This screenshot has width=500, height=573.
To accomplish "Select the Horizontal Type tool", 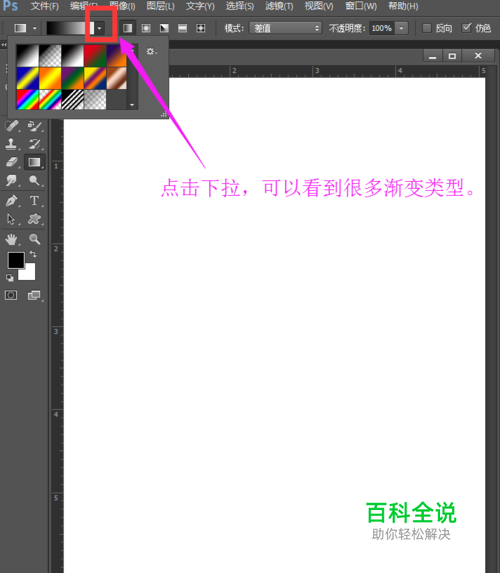I will (34, 201).
